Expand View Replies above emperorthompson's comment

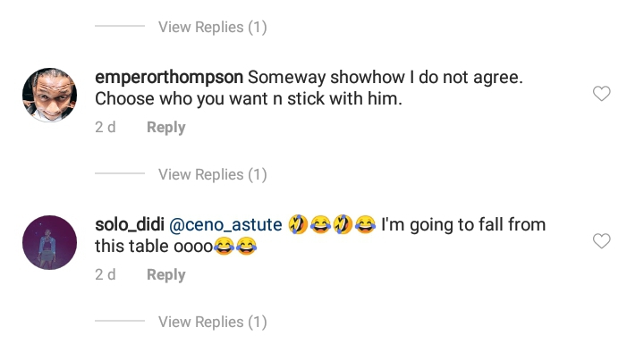213,27
